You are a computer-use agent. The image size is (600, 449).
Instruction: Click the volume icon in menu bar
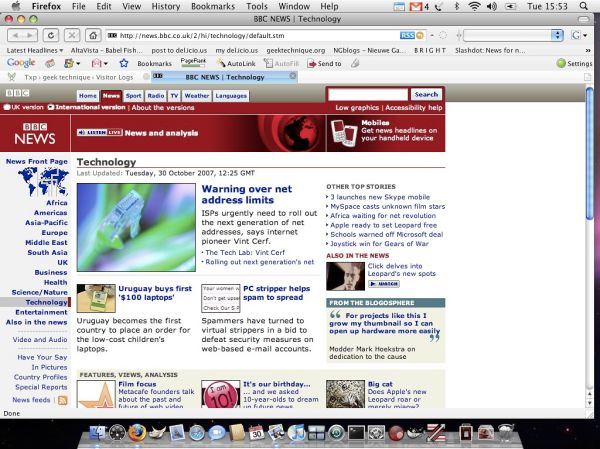(x=492, y=6)
